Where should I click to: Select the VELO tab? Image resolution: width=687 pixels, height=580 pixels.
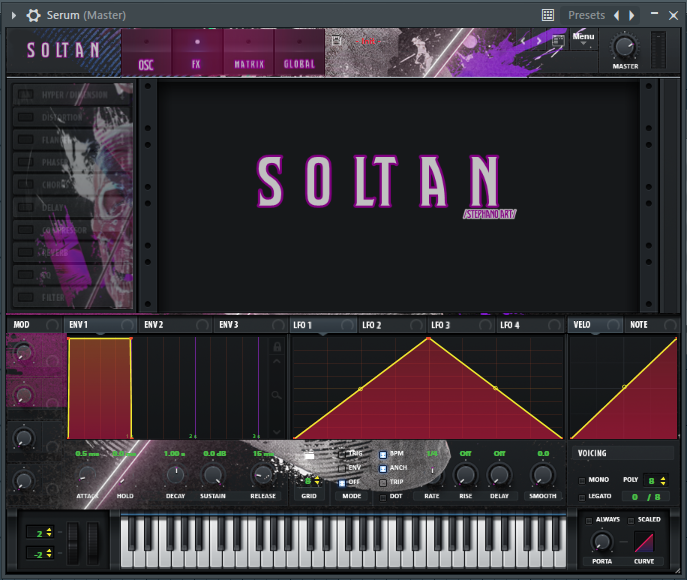(x=595, y=325)
